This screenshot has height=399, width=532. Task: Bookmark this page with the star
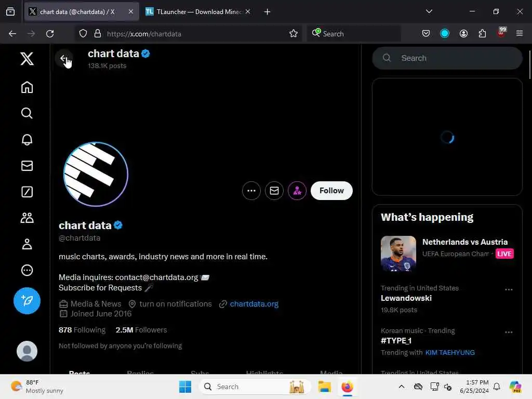[x=294, y=34]
